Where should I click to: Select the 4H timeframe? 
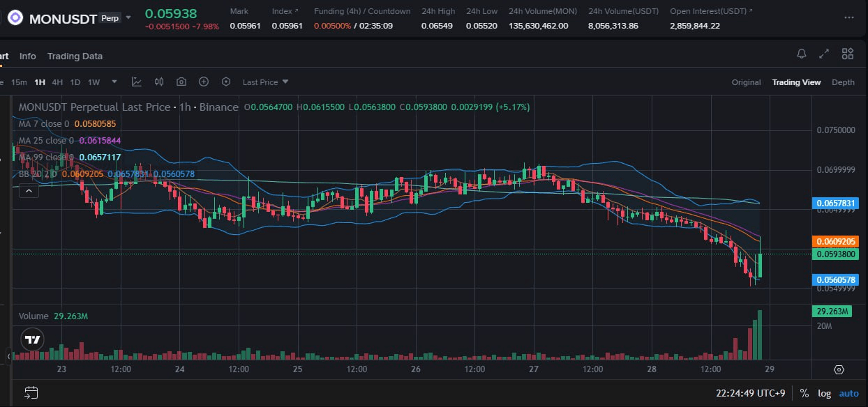(57, 82)
